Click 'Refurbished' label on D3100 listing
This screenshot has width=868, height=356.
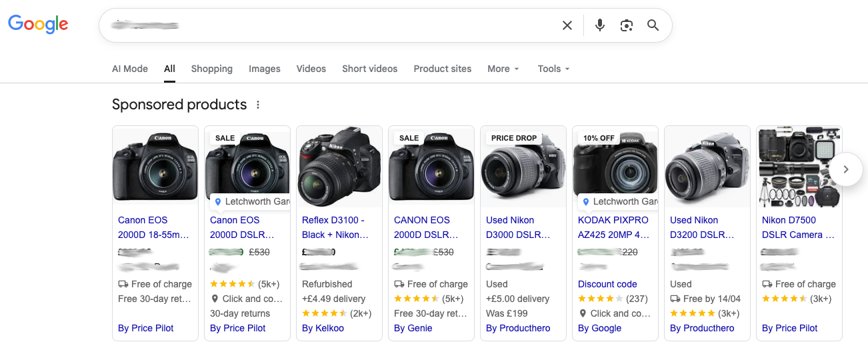327,284
